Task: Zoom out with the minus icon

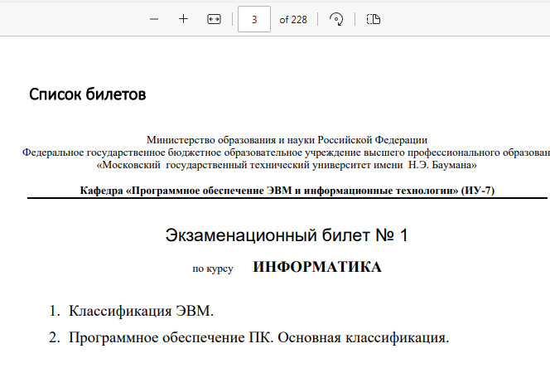Action: tap(154, 19)
